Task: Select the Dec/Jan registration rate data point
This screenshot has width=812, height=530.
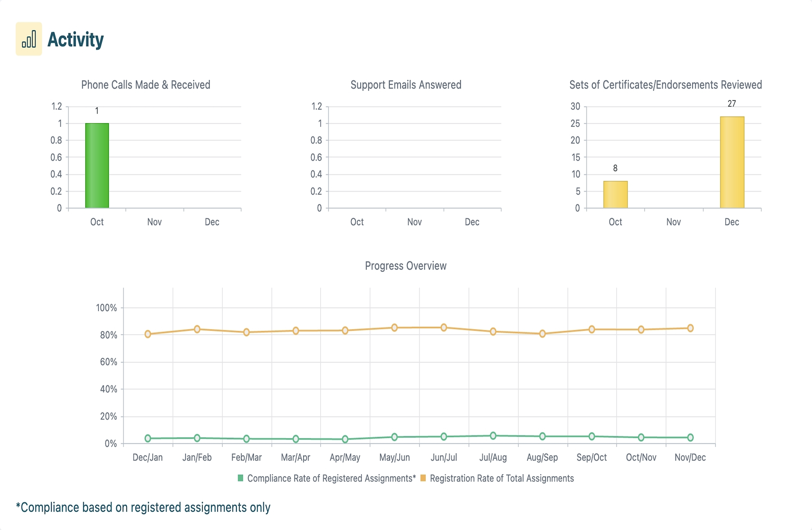Action: [148, 333]
